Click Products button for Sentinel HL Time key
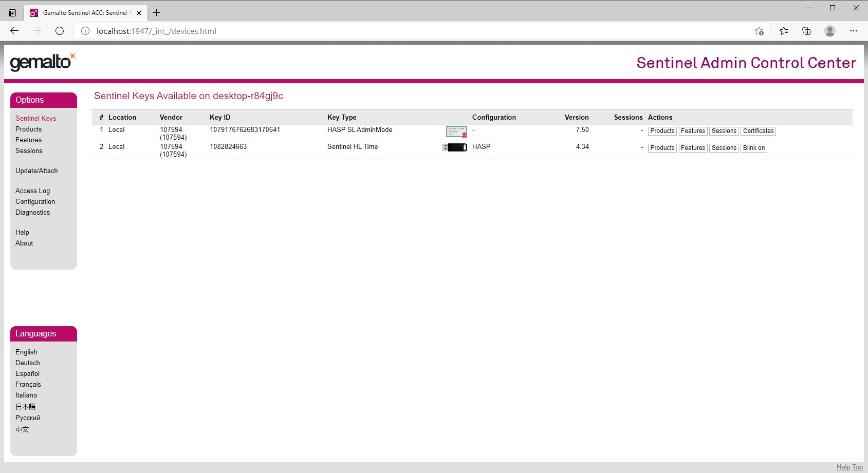 coord(662,148)
